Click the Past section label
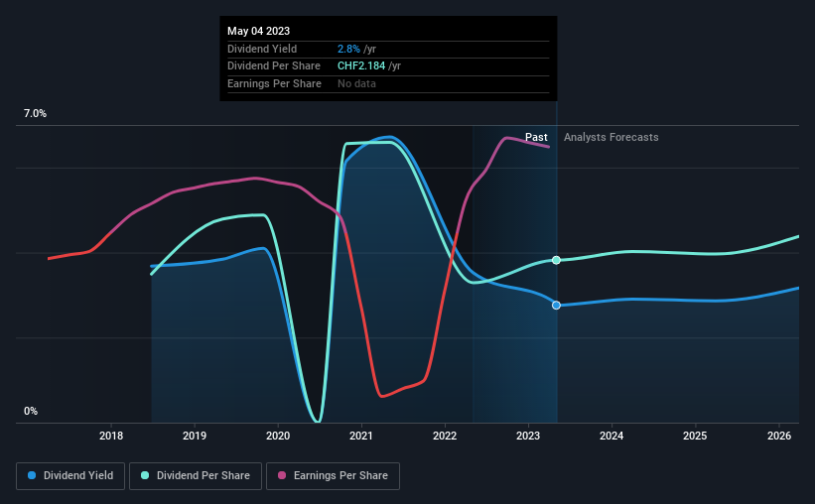This screenshot has width=815, height=504. [536, 137]
